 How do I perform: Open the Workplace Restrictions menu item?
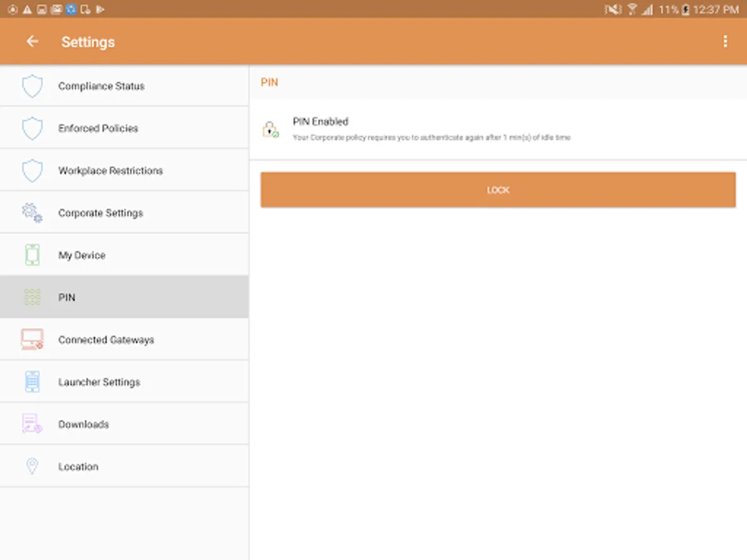pos(125,170)
